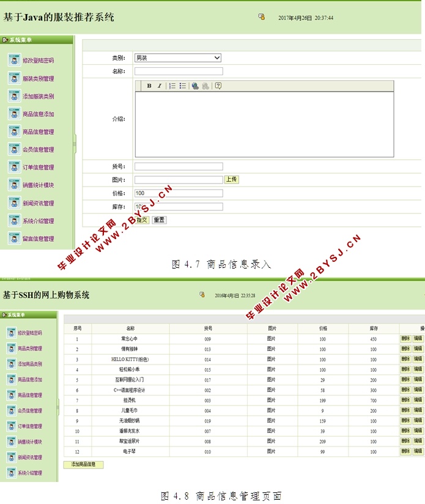Focus the 库存 stock input field

179,206
